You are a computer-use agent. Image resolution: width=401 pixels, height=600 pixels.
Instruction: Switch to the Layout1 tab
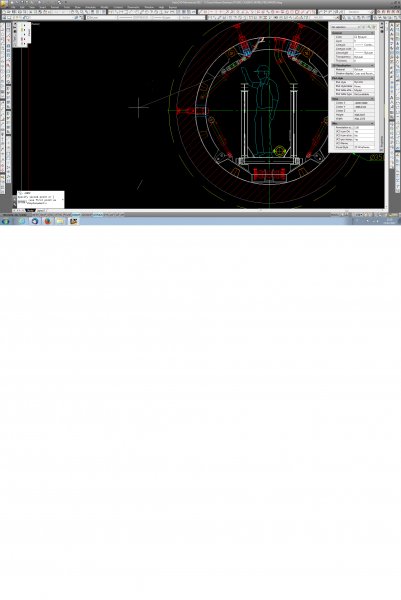click(40, 210)
